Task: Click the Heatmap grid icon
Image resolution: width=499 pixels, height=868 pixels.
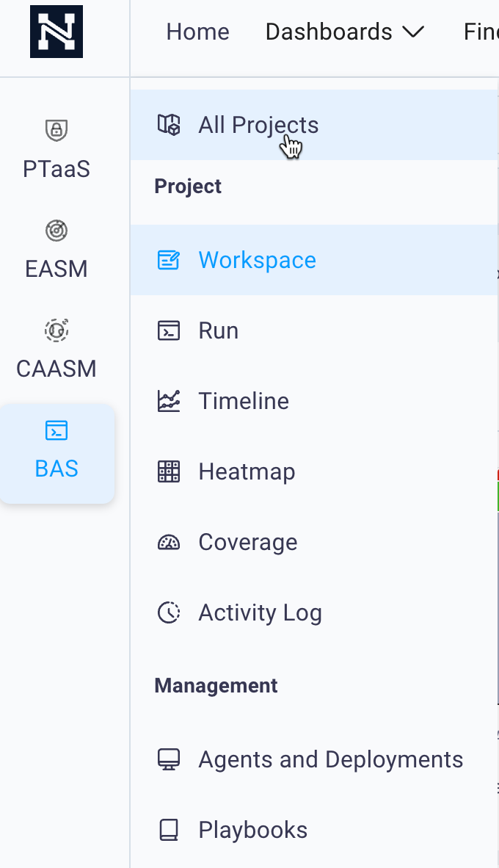Action: 169,471
